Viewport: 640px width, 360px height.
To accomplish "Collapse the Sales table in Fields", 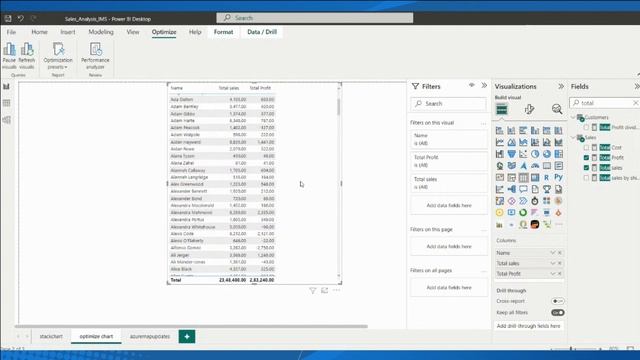I will 573,138.
